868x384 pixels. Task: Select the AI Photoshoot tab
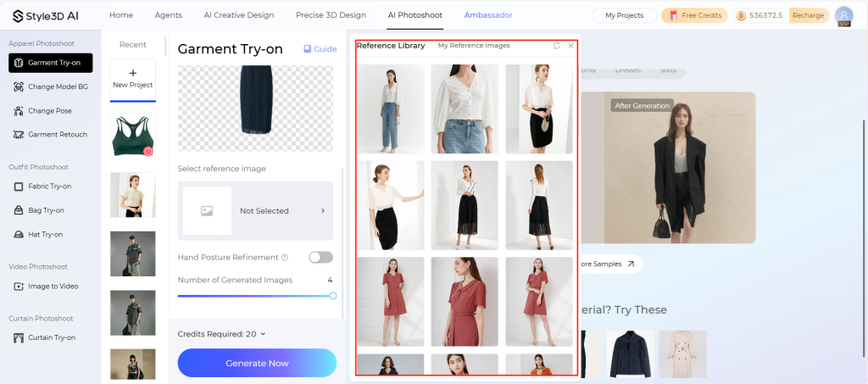(415, 15)
